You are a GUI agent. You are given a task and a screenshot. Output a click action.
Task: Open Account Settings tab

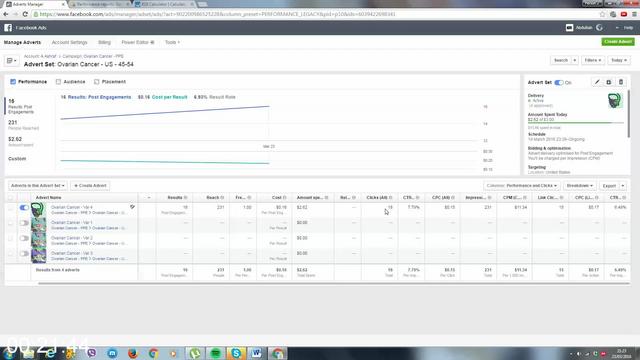[x=69, y=42]
